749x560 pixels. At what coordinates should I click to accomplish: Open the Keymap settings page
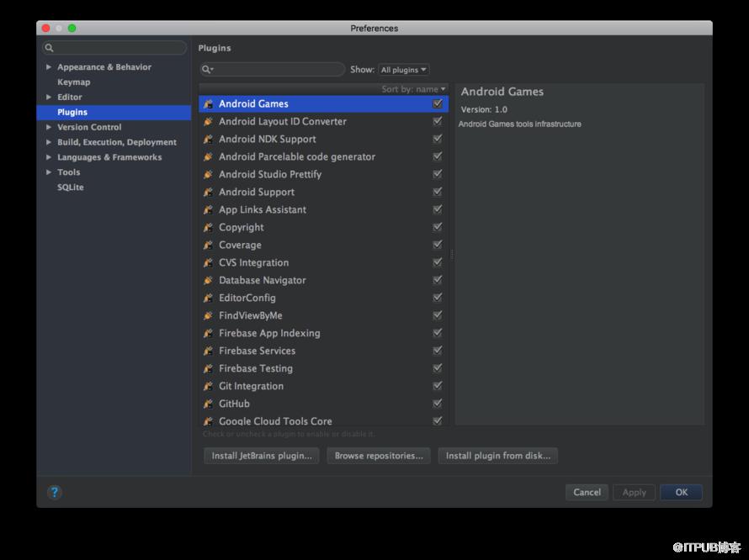click(73, 82)
